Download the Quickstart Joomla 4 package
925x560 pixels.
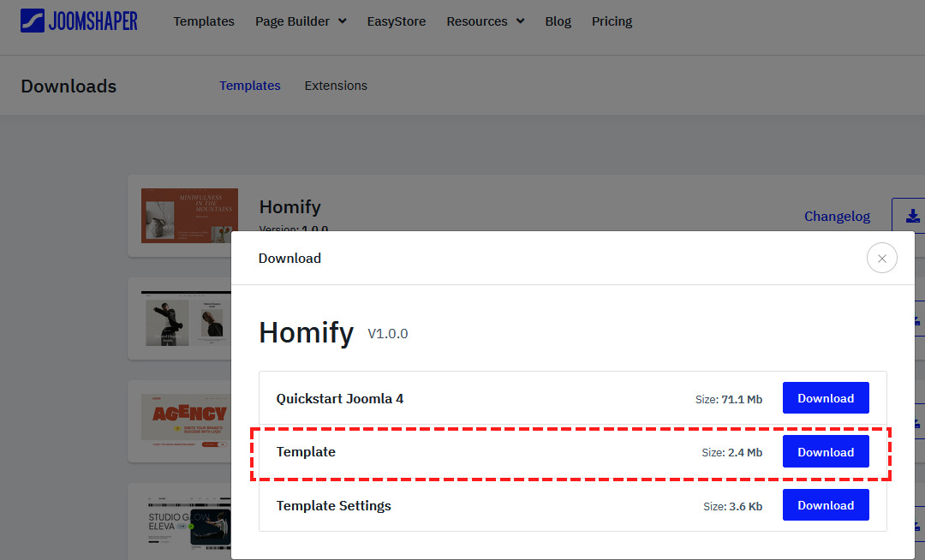(826, 398)
